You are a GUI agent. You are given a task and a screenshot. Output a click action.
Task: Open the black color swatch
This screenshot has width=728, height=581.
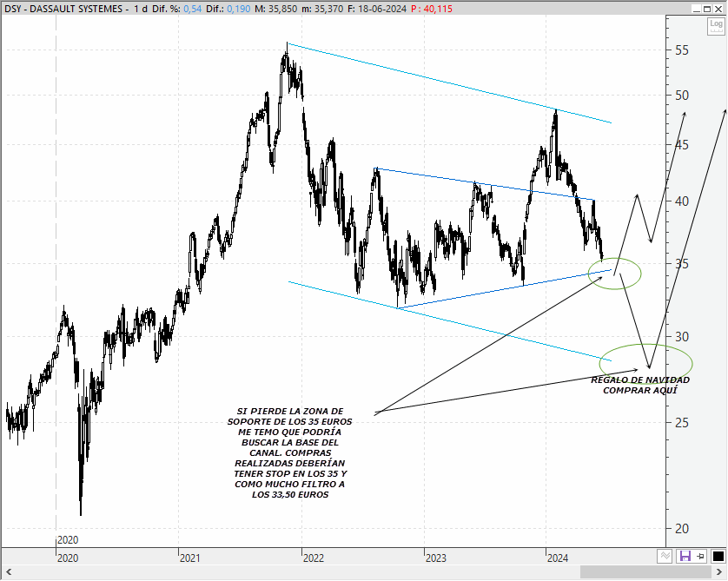718,556
